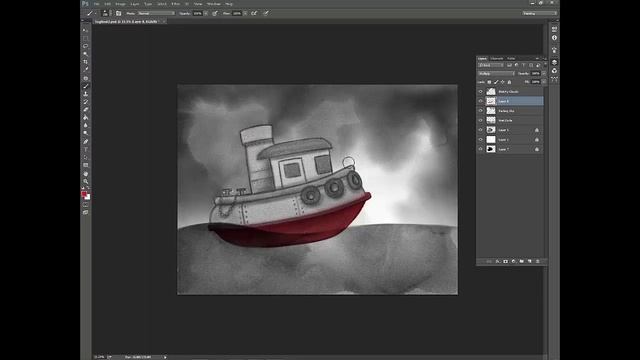
Task: Open the brush Mode dropdown
Action: (156, 13)
